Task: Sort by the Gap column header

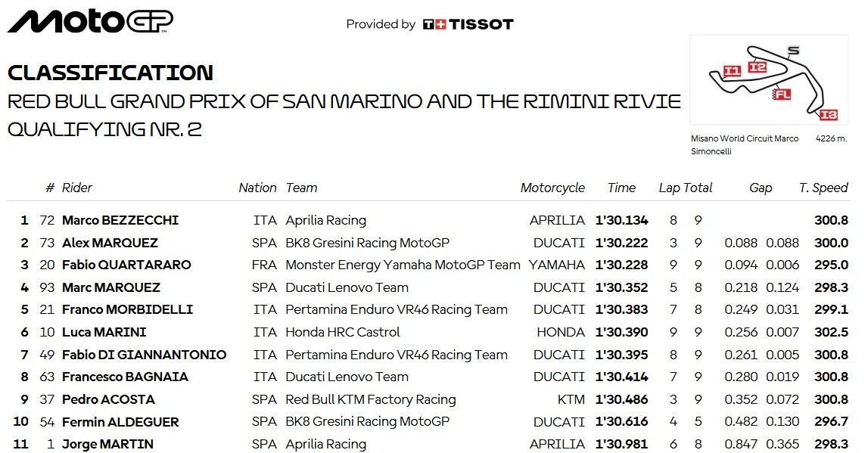Action: point(760,188)
